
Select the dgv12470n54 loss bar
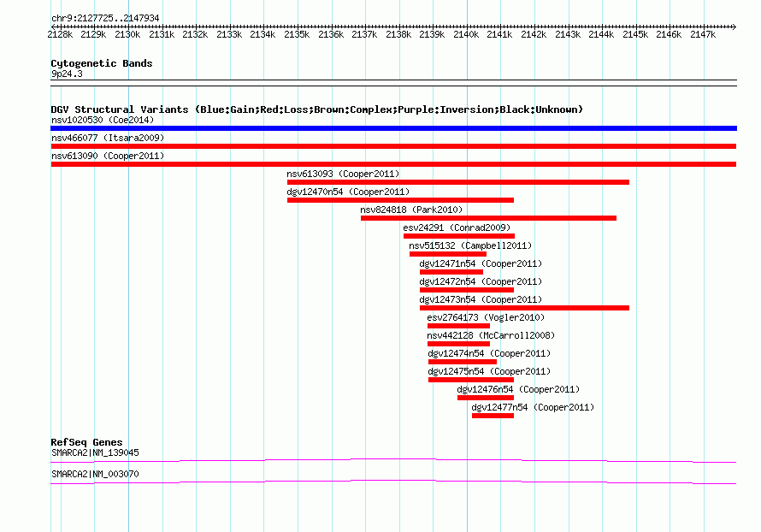[x=400, y=200]
